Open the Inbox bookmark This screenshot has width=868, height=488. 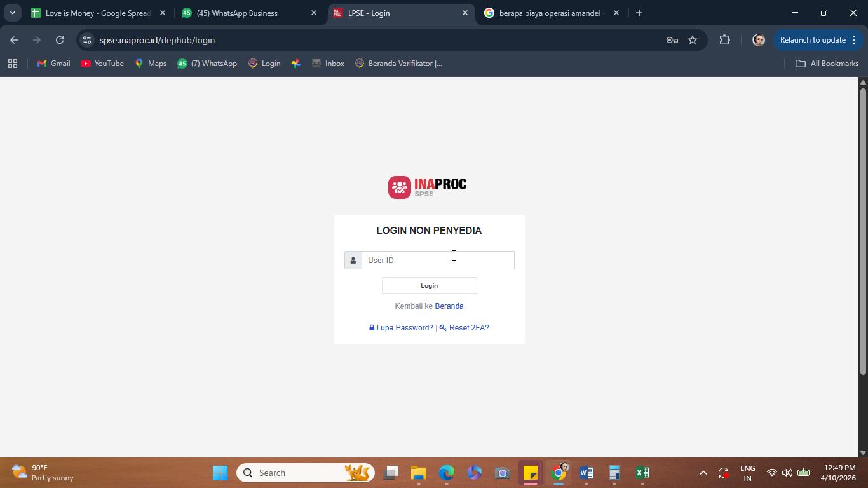tap(328, 64)
